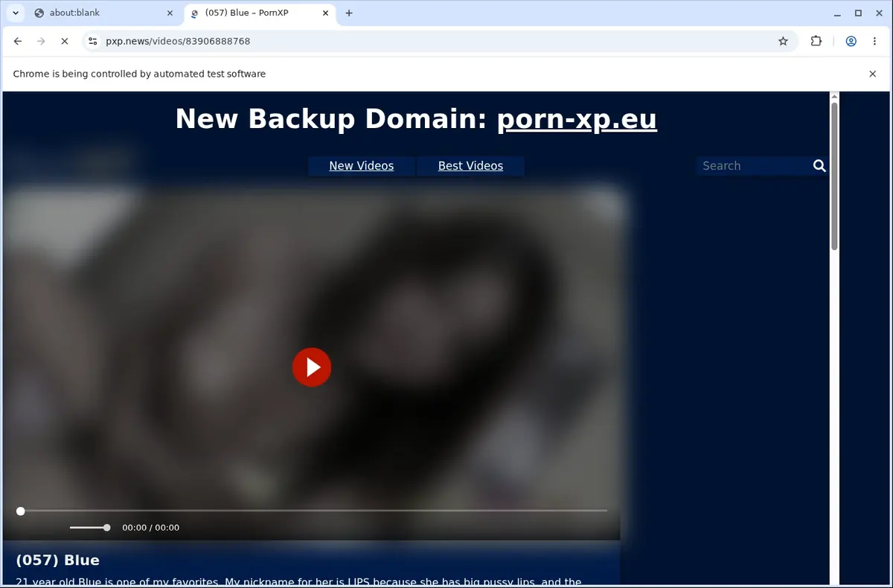Open the porn-xp.eu backup domain link
The image size is (893, 588).
point(577,119)
